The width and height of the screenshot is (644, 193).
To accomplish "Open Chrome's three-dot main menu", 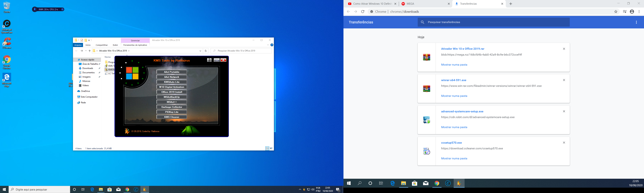I will tap(639, 11).
